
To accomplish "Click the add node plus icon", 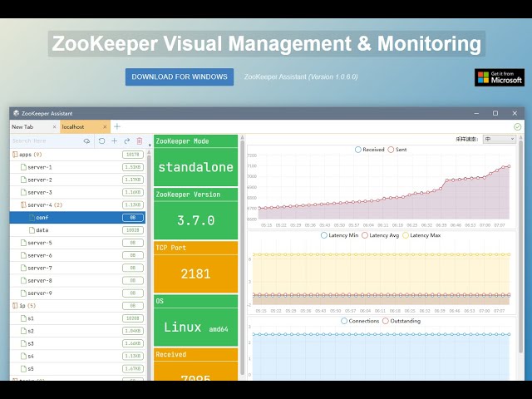I will pyautogui.click(x=115, y=140).
